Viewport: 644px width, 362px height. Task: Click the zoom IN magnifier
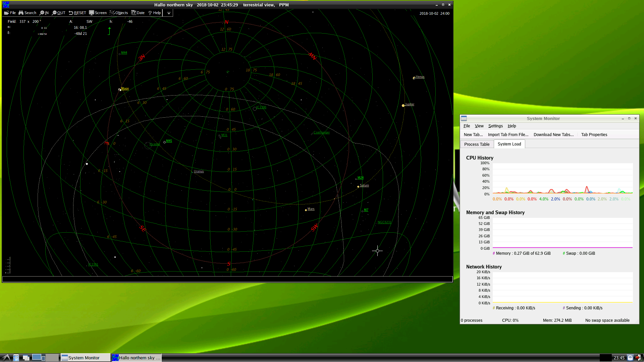44,13
